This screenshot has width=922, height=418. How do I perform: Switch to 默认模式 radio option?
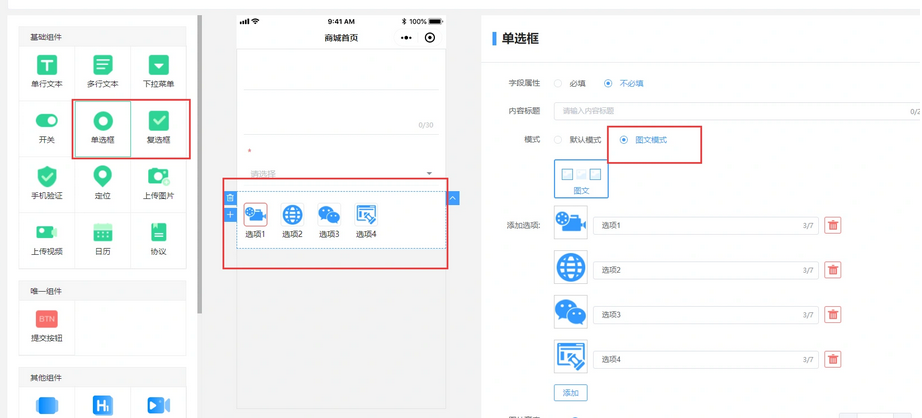[558, 140]
